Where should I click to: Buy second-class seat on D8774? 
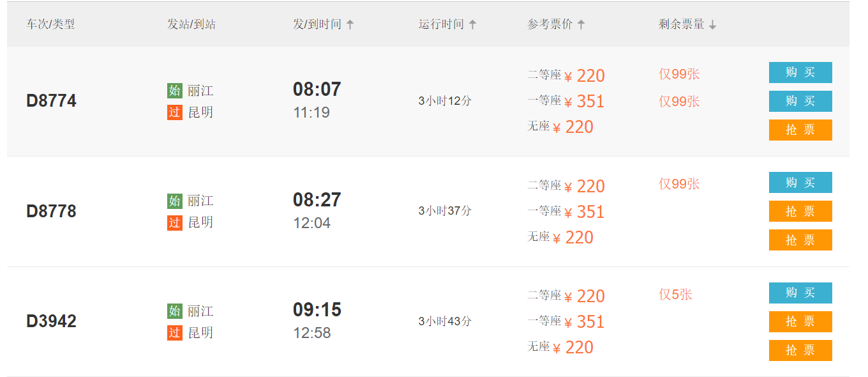tap(800, 73)
